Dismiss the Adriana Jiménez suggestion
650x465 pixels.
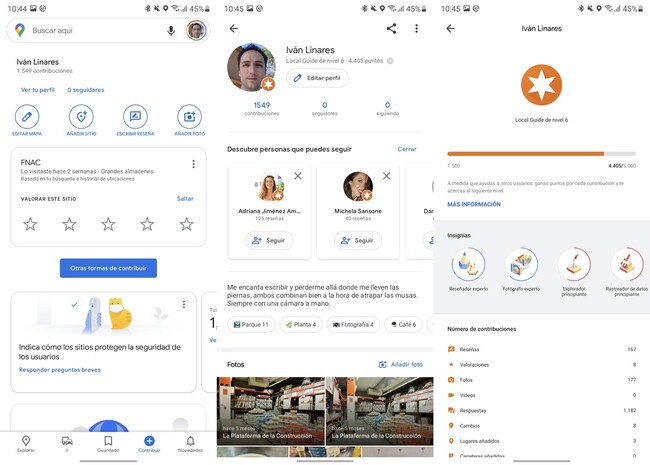(298, 176)
